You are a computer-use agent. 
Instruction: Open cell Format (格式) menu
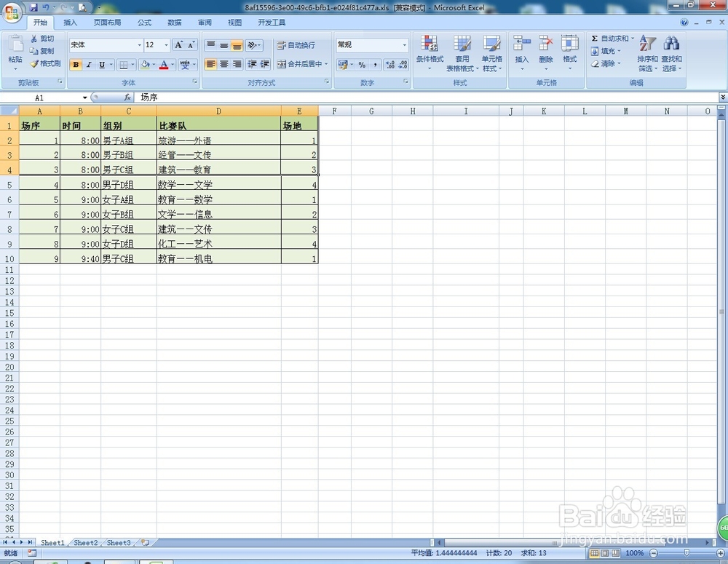point(570,52)
